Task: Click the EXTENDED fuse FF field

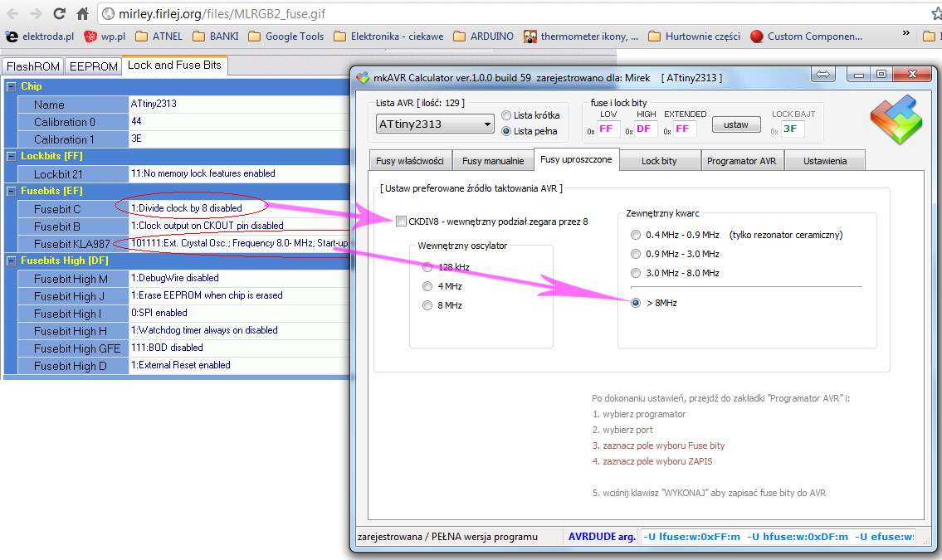Action: pyautogui.click(x=684, y=129)
